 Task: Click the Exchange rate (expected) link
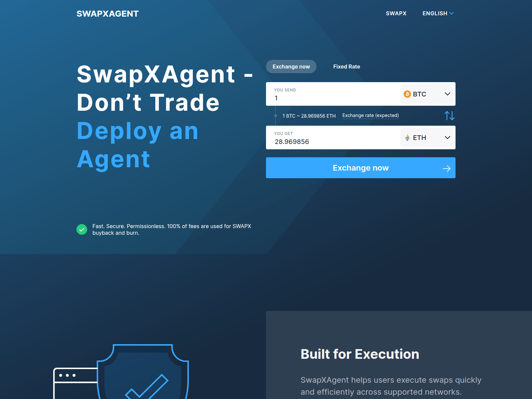pyautogui.click(x=370, y=116)
